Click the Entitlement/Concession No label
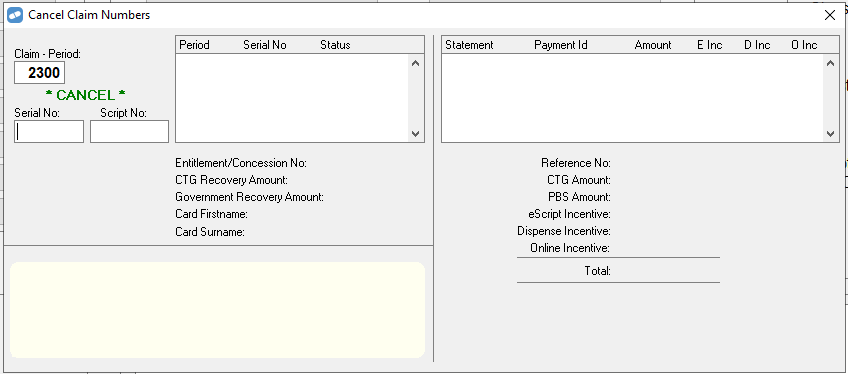 241,163
